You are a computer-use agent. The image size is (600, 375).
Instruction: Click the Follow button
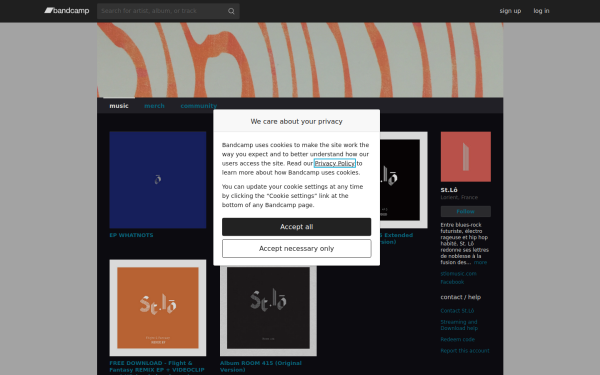466,211
